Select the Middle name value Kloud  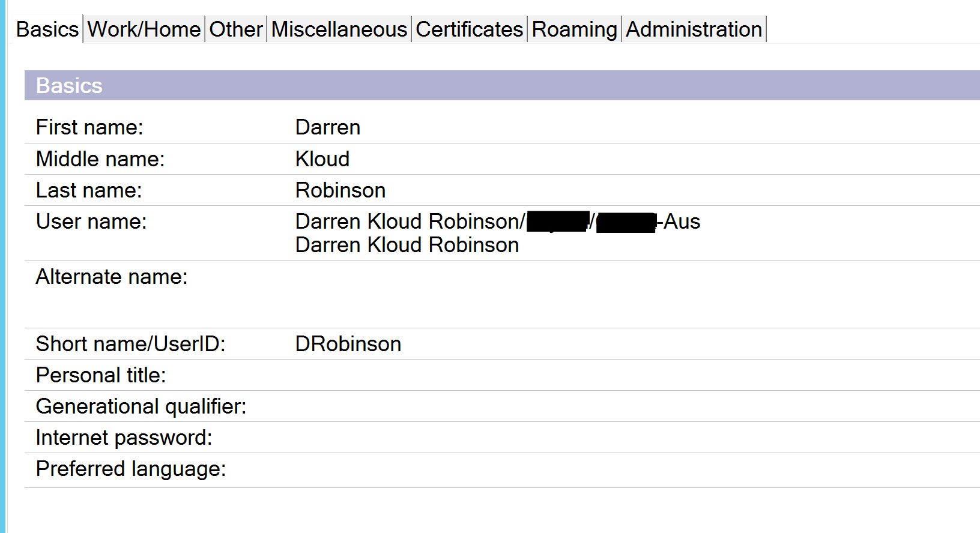tap(322, 159)
